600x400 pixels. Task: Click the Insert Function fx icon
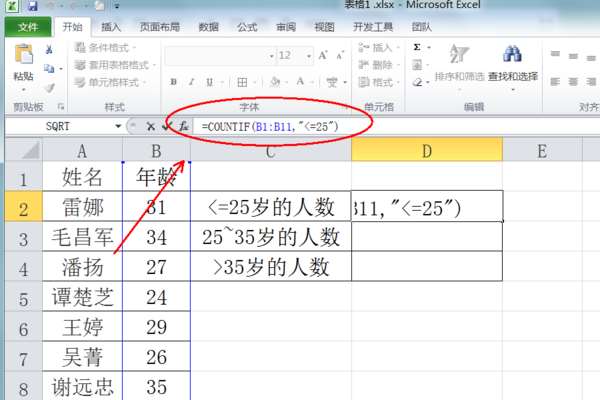(x=184, y=126)
